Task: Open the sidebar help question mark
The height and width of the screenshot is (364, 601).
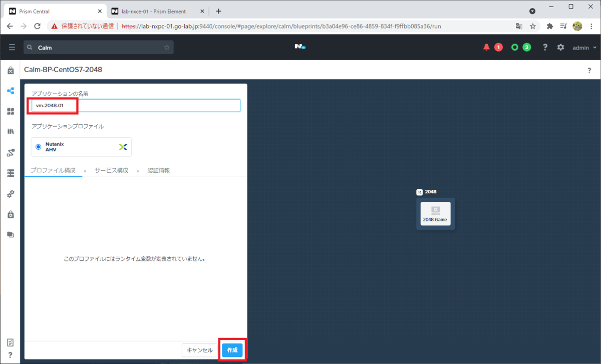Action: [x=11, y=355]
